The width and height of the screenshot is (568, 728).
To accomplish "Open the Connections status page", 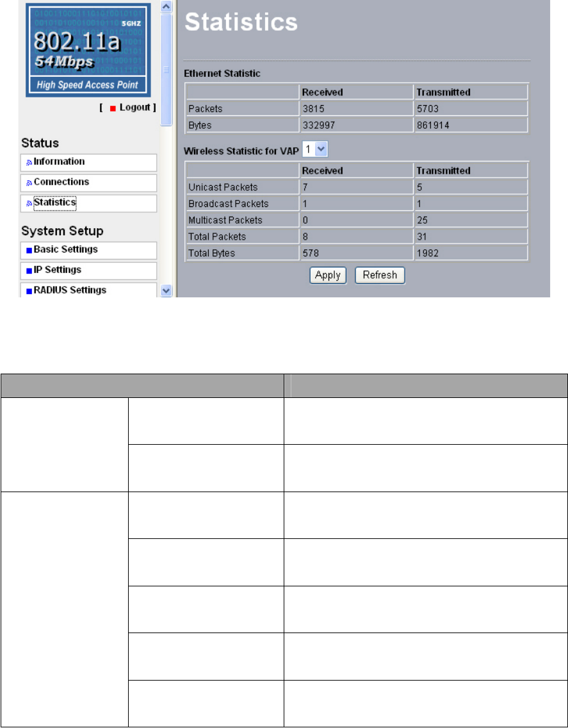I will [x=88, y=183].
